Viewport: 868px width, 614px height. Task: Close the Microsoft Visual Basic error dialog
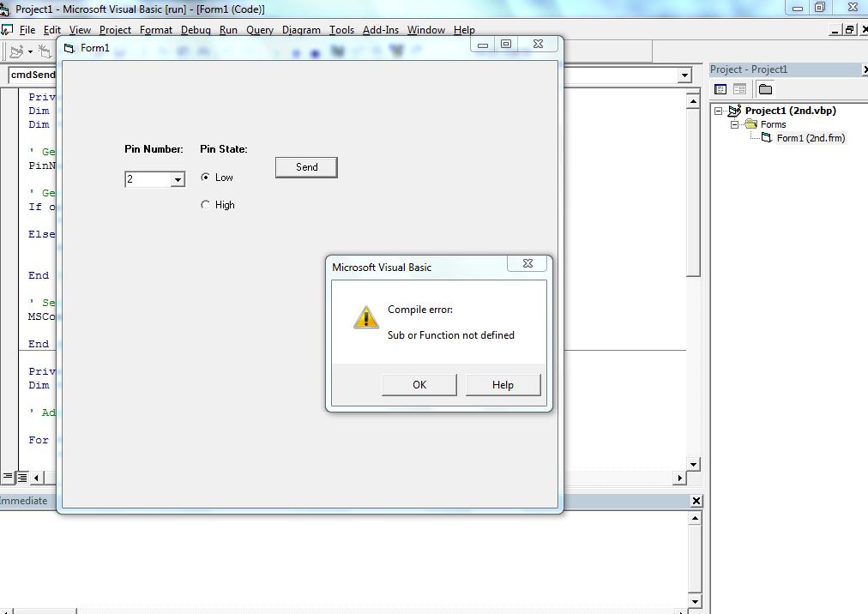[x=527, y=263]
